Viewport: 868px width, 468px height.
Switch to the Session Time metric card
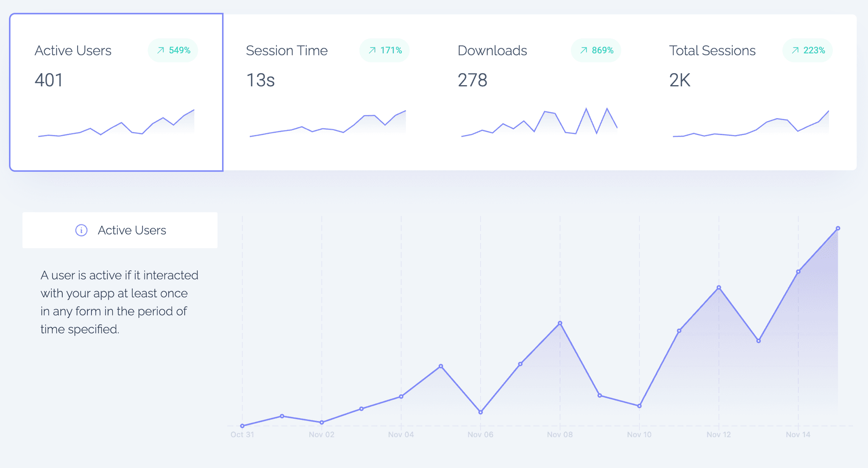(x=328, y=92)
